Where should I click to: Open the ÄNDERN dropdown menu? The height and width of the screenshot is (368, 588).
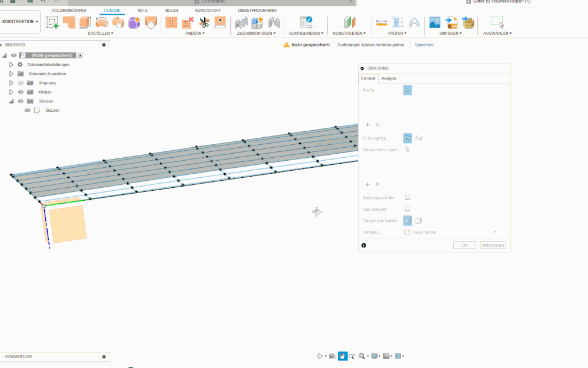click(x=195, y=34)
